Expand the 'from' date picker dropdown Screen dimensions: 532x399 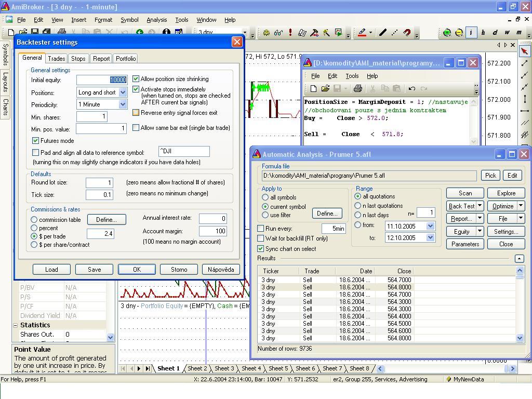430,226
